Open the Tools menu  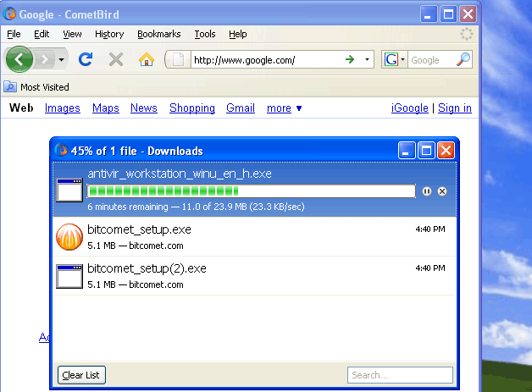point(205,34)
